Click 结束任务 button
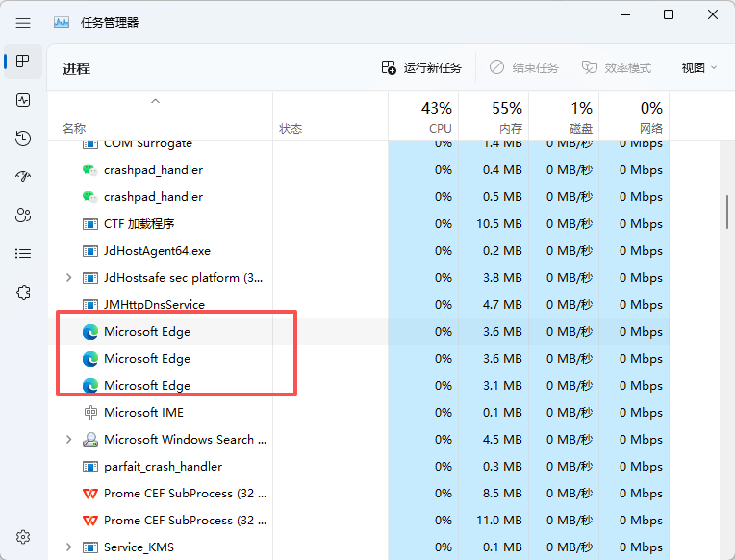735x560 pixels. [523, 68]
